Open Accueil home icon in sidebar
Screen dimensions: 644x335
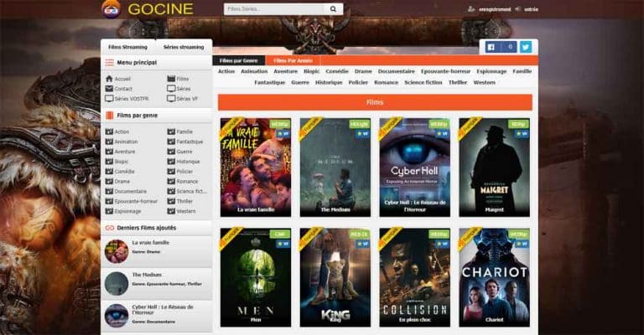coord(109,79)
